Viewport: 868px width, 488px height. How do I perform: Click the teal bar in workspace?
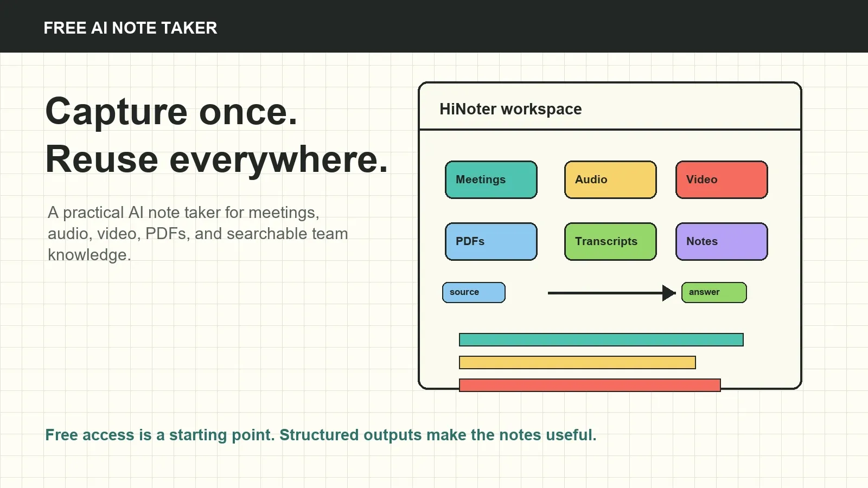601,340
